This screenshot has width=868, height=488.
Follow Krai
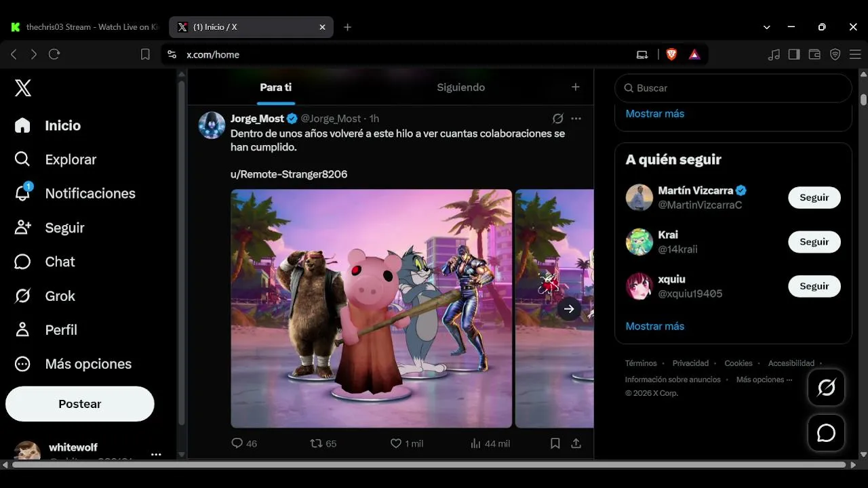coord(814,242)
